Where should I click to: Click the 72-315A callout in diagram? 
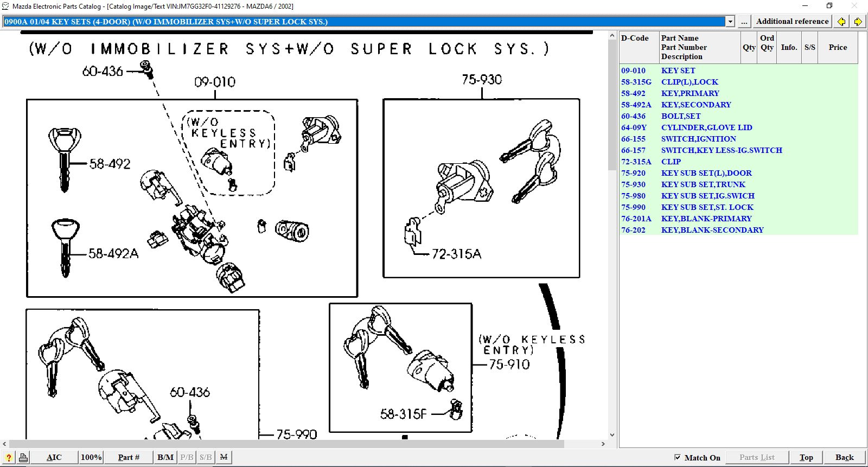[456, 254]
